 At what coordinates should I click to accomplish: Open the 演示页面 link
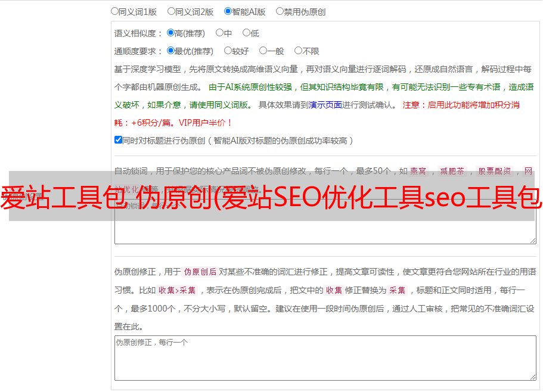pos(325,105)
